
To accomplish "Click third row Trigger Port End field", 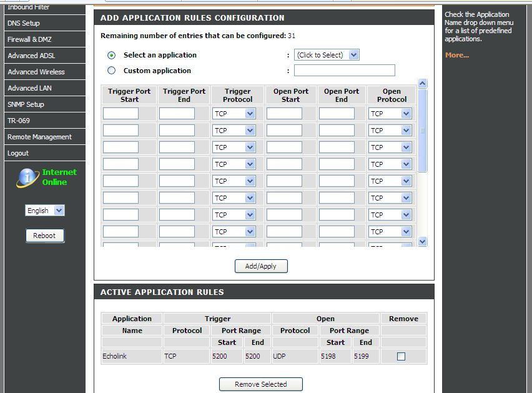I will click(177, 147).
